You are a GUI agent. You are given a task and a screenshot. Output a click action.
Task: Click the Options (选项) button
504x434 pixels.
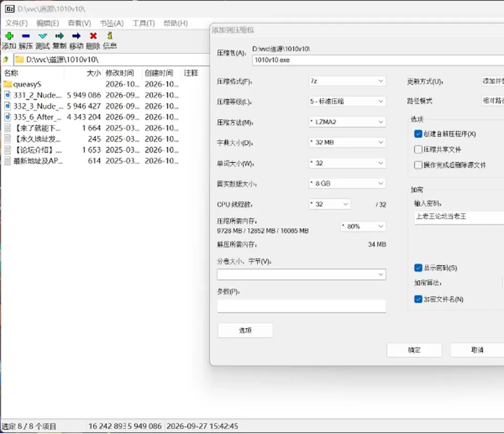(x=245, y=330)
